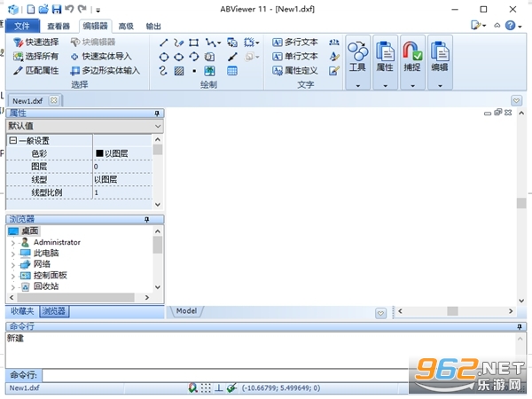Insert a table with grid icon
This screenshot has height=399, width=532.
232,71
